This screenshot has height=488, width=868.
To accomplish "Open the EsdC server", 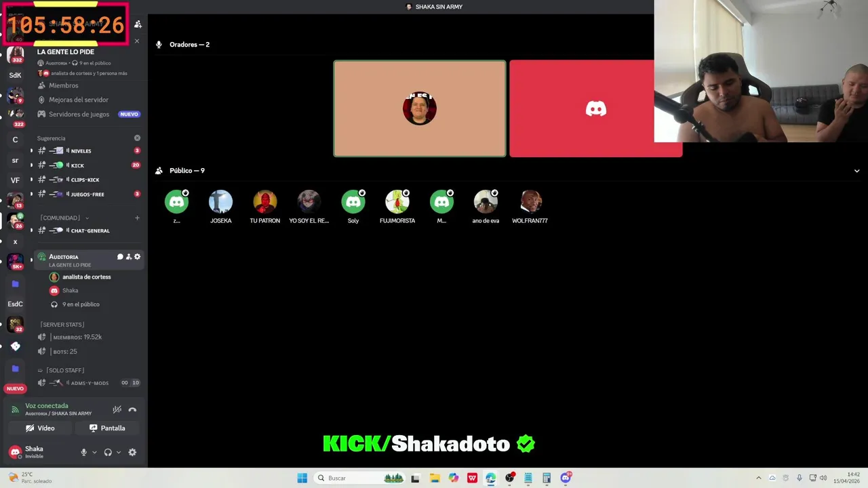I will coord(15,304).
